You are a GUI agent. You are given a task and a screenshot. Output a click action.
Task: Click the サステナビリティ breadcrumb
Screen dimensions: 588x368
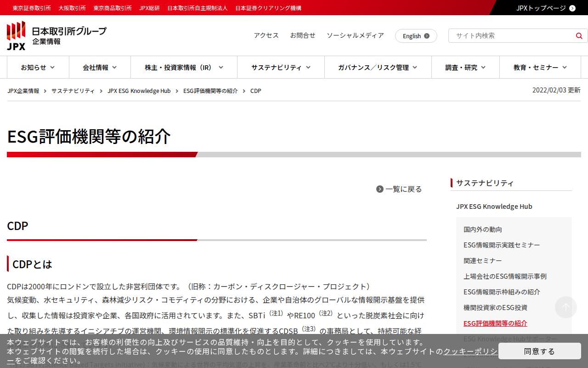pos(73,91)
